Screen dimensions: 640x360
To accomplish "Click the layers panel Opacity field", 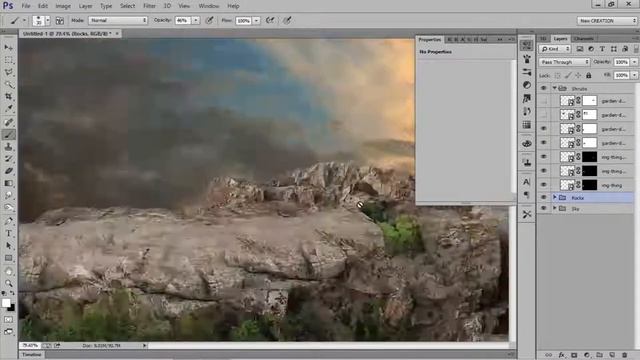I will click(x=622, y=62).
